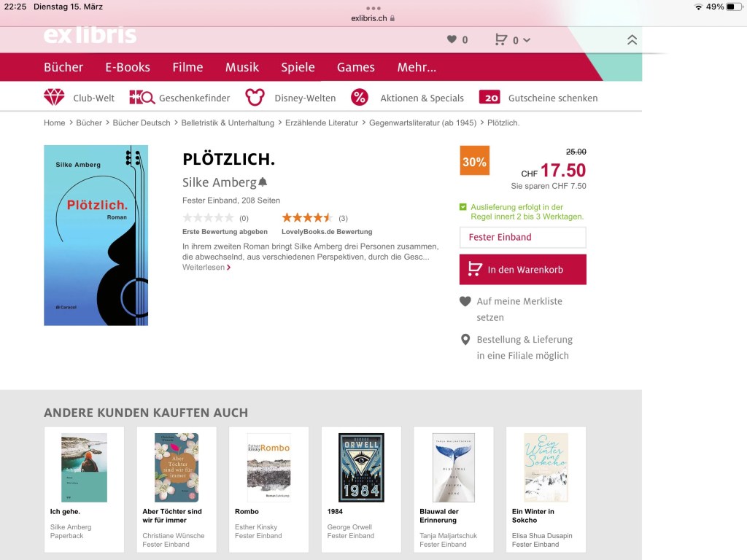747x560 pixels.
Task: Add book to Merkliste via heart
Action: click(x=465, y=301)
